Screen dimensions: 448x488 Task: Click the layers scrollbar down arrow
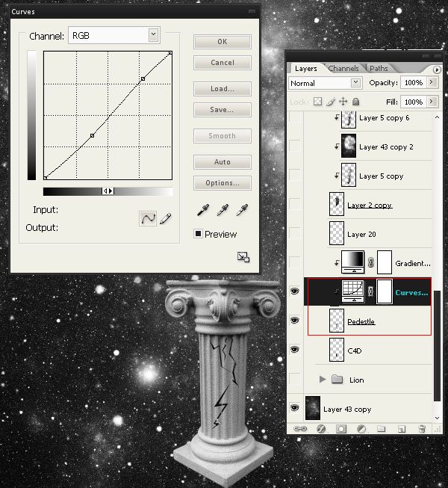pyautogui.click(x=437, y=418)
